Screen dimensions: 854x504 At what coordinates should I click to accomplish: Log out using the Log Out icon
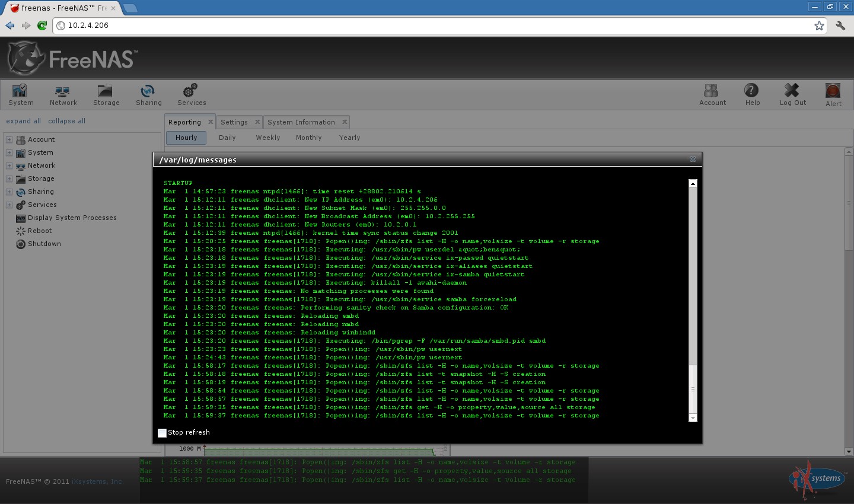[x=792, y=95]
